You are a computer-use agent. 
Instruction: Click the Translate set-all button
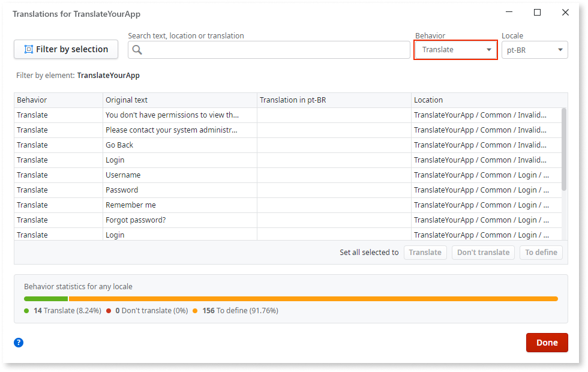pos(425,253)
